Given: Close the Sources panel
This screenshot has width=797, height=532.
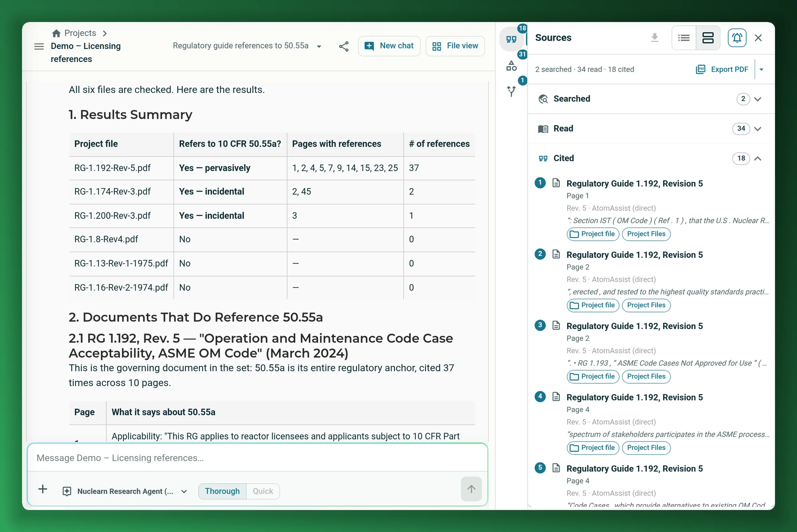Looking at the screenshot, I should [x=758, y=38].
